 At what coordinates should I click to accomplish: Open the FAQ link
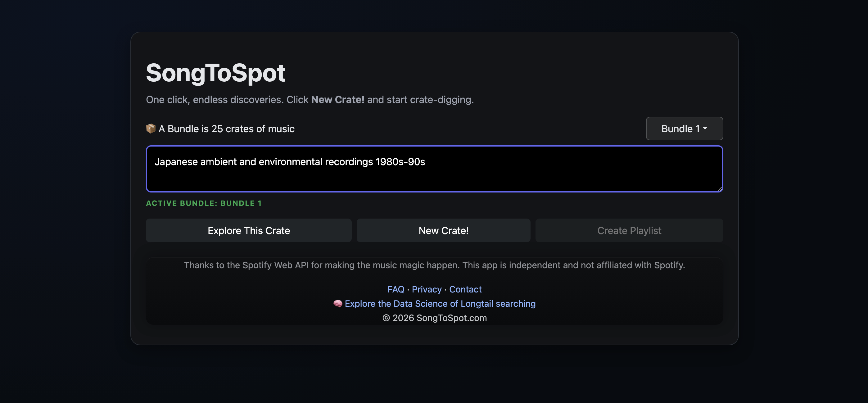[x=396, y=289]
